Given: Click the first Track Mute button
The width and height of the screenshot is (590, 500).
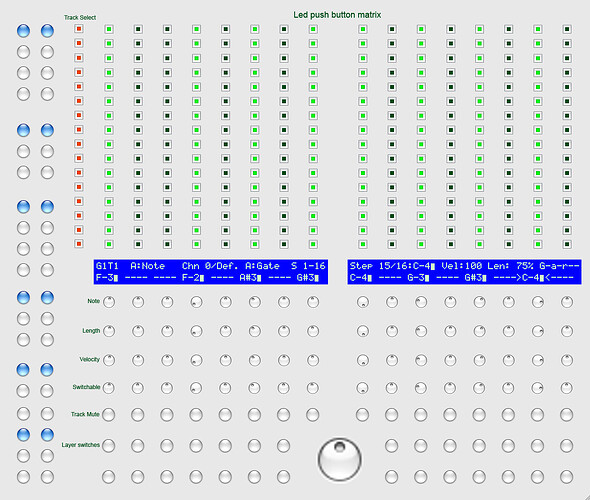Looking at the screenshot, I should click(x=109, y=415).
